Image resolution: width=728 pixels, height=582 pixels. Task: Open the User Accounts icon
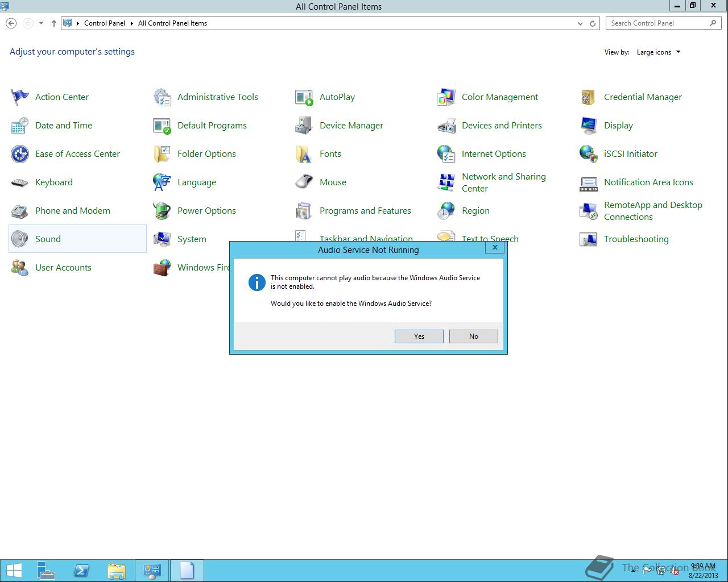click(20, 268)
